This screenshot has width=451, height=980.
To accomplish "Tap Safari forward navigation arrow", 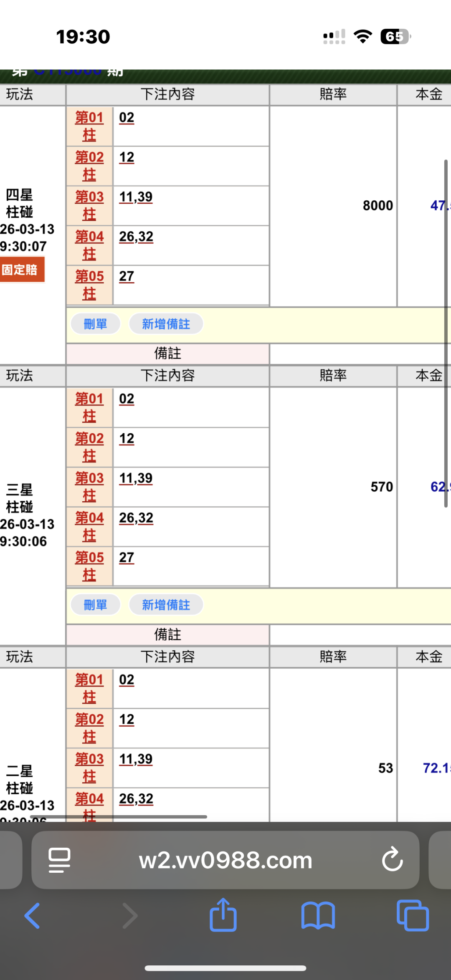I will pos(129,916).
